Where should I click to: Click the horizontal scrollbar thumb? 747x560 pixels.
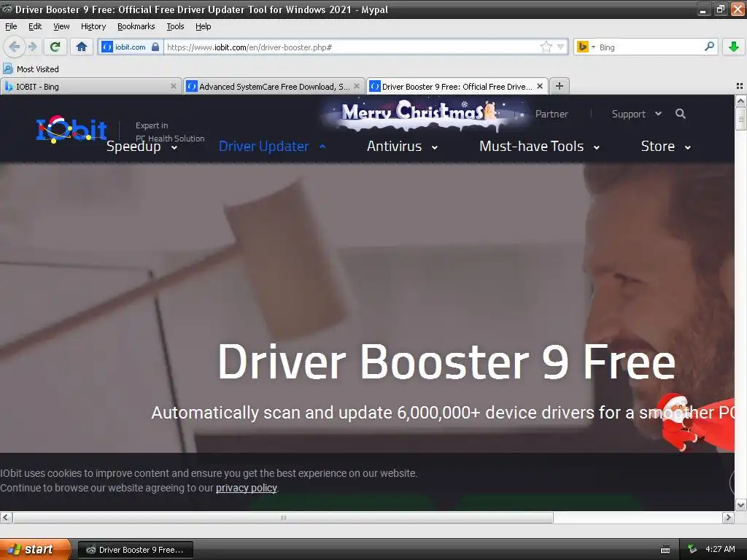coord(283,517)
